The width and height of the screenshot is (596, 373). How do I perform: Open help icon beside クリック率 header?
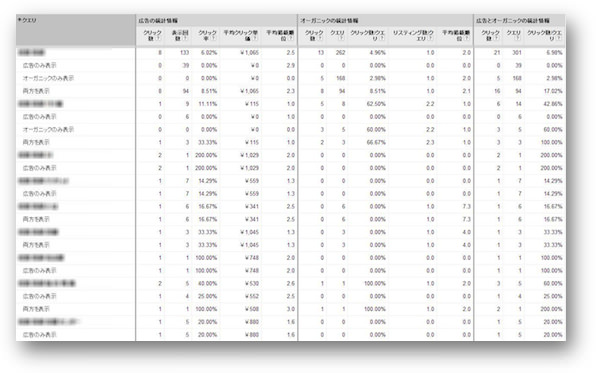point(213,38)
